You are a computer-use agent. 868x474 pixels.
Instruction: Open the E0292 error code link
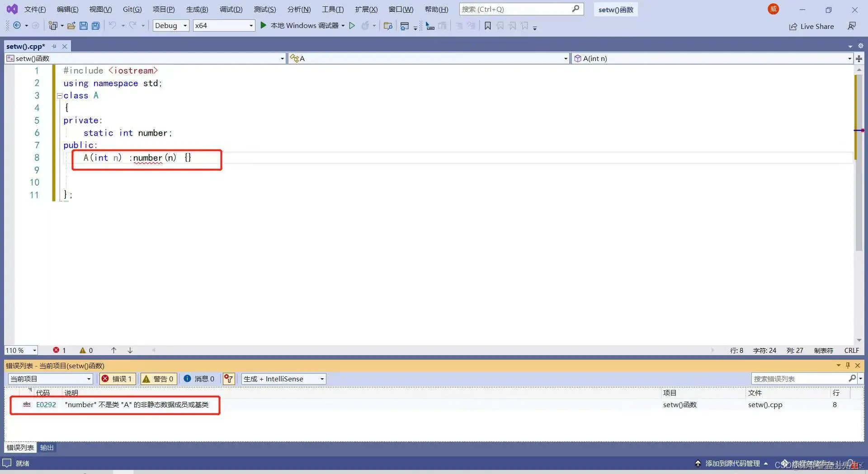46,404
